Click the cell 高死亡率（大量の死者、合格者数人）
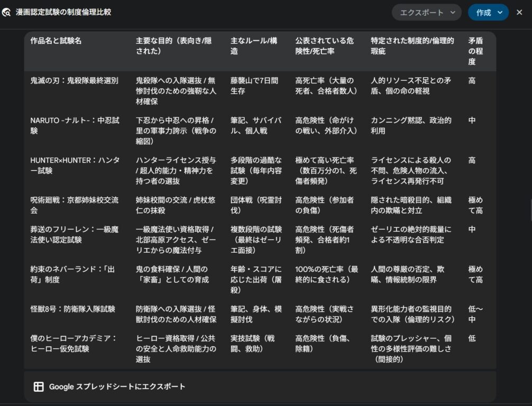 [326, 86]
